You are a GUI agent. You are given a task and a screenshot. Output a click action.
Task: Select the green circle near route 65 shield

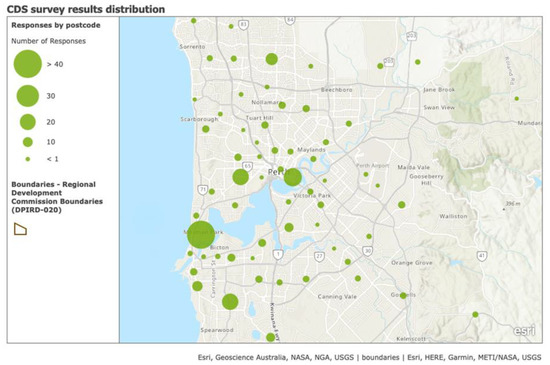point(241,177)
